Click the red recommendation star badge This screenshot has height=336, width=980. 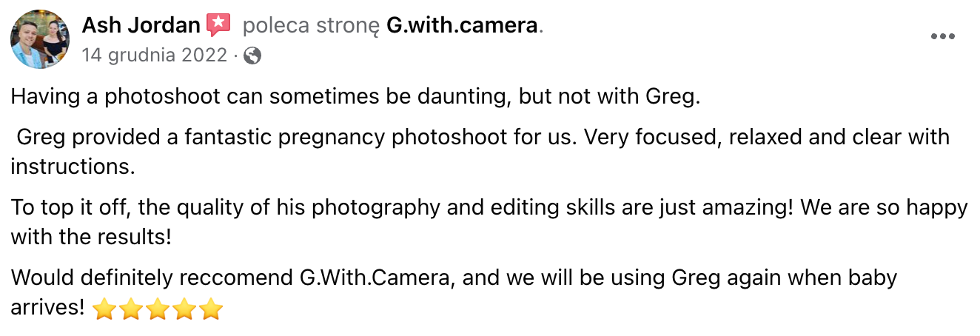218,25
